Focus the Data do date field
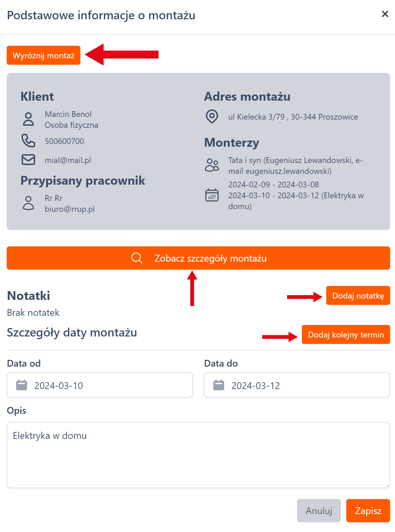This screenshot has width=395, height=532. [305, 385]
